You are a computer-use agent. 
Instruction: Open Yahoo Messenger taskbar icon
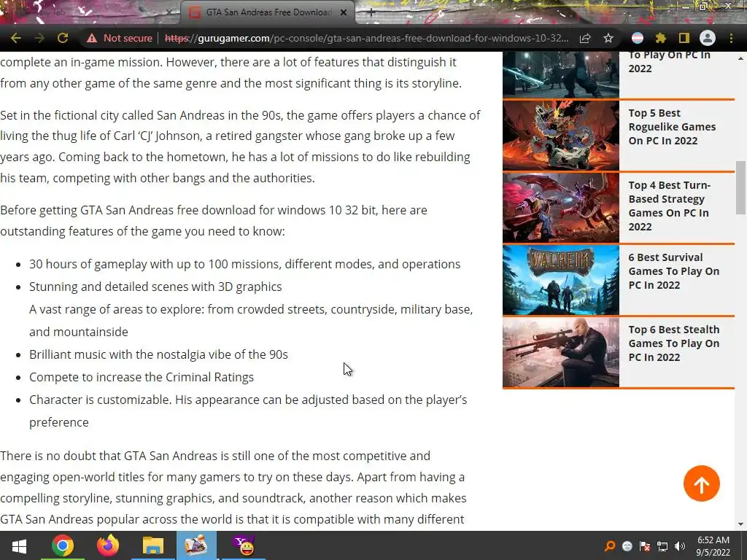tap(244, 545)
